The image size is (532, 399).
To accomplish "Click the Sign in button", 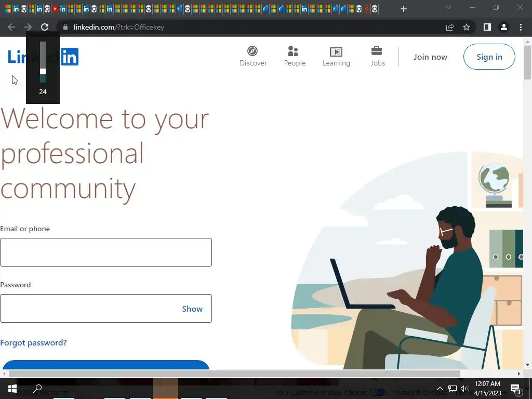I will pyautogui.click(x=489, y=57).
